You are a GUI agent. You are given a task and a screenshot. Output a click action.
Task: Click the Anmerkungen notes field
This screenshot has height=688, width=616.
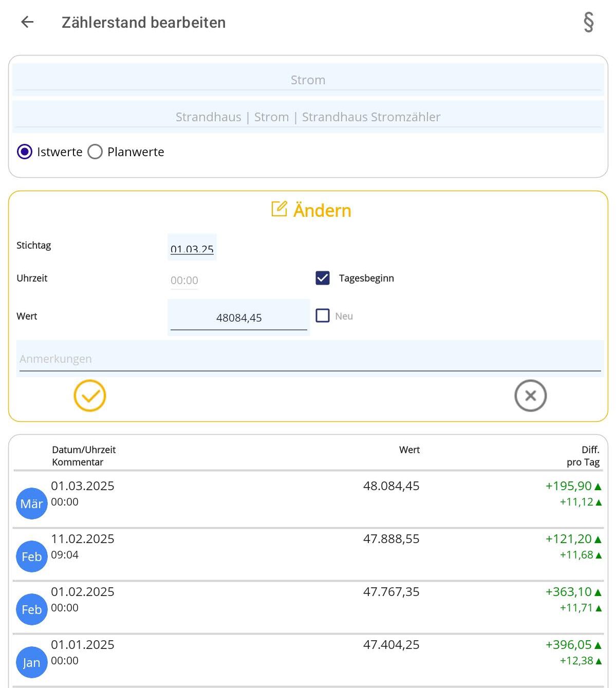pos(310,359)
